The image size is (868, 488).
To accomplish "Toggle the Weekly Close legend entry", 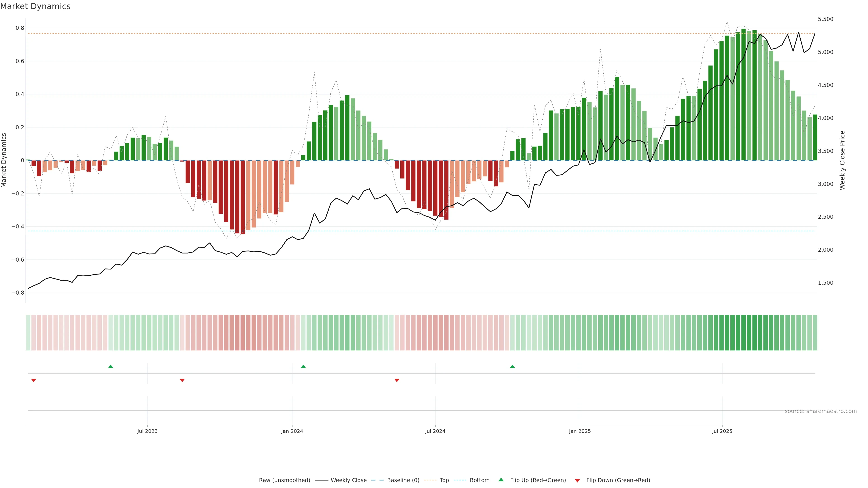I will [348, 480].
